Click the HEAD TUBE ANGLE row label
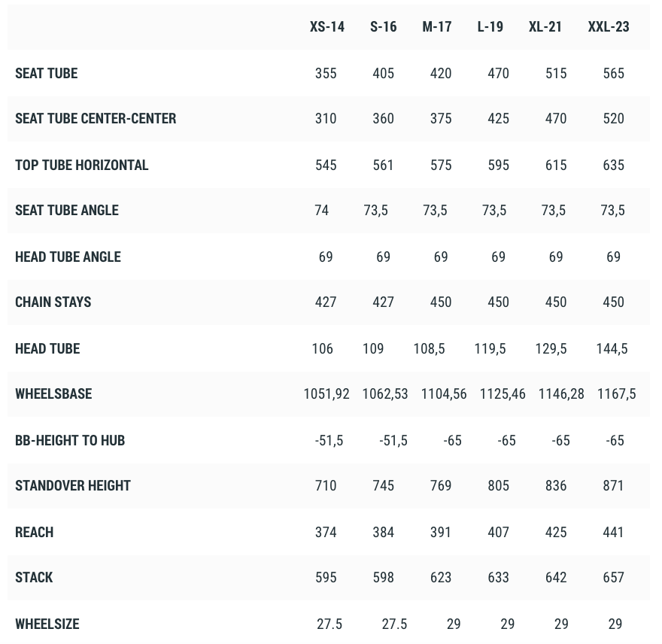 point(68,257)
